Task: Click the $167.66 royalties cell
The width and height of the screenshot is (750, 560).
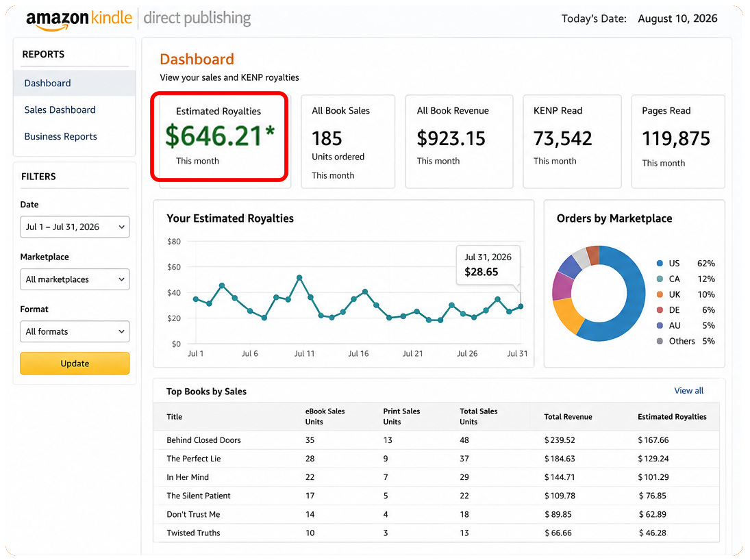Action: pos(653,440)
